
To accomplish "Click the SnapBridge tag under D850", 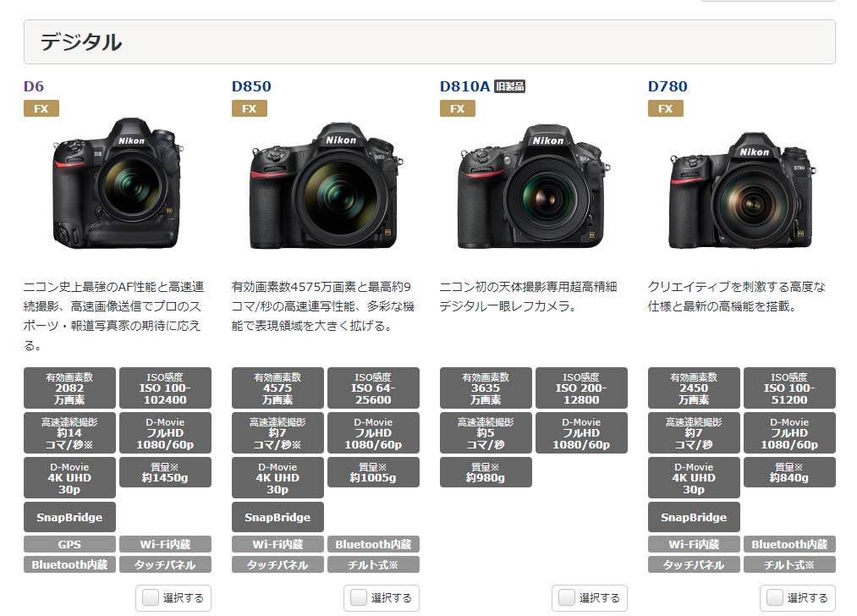I will [277, 517].
